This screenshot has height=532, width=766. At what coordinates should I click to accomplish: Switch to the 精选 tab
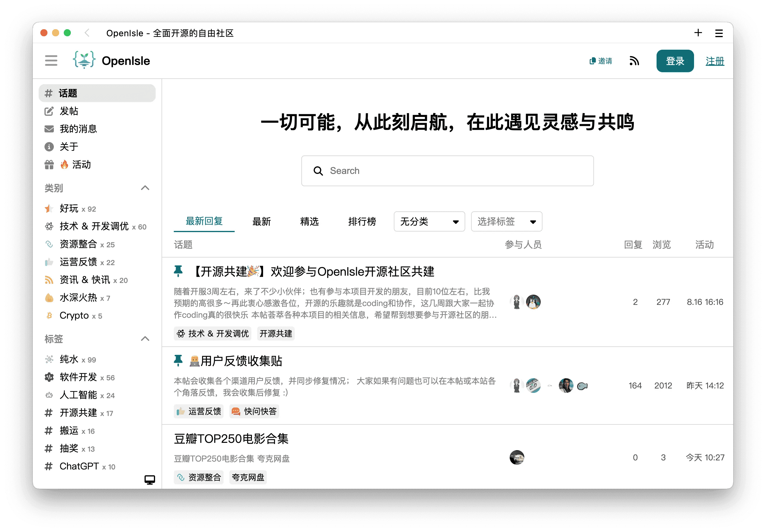pyautogui.click(x=310, y=221)
